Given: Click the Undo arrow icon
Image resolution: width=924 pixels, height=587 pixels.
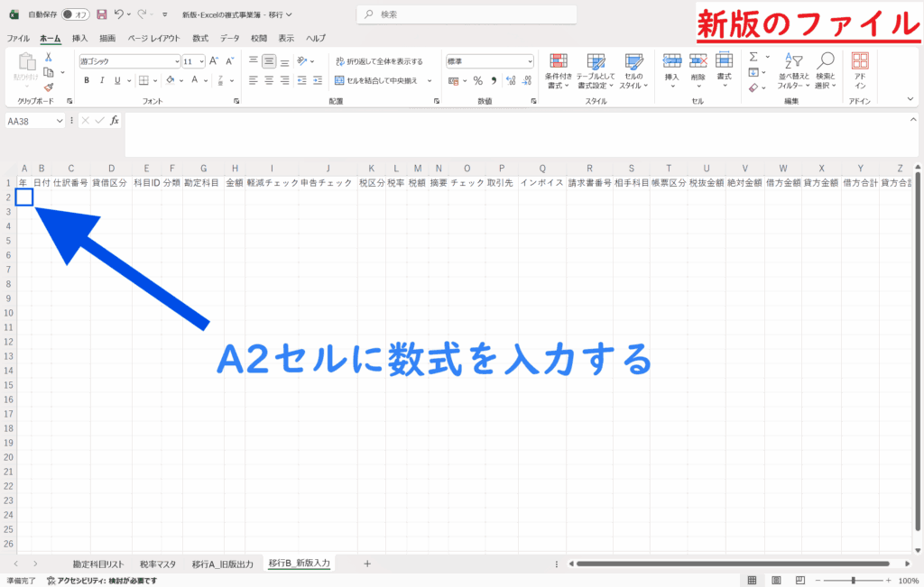Looking at the screenshot, I should [x=118, y=14].
